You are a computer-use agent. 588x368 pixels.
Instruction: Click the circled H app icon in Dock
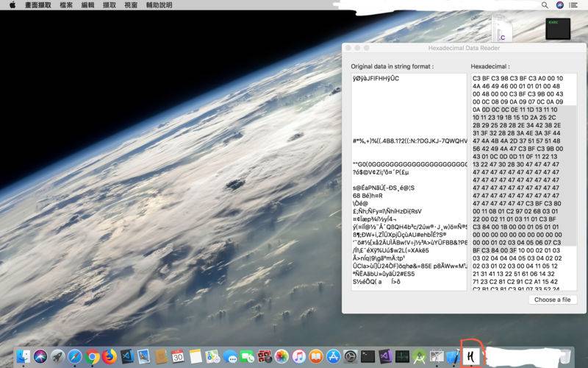click(x=470, y=355)
